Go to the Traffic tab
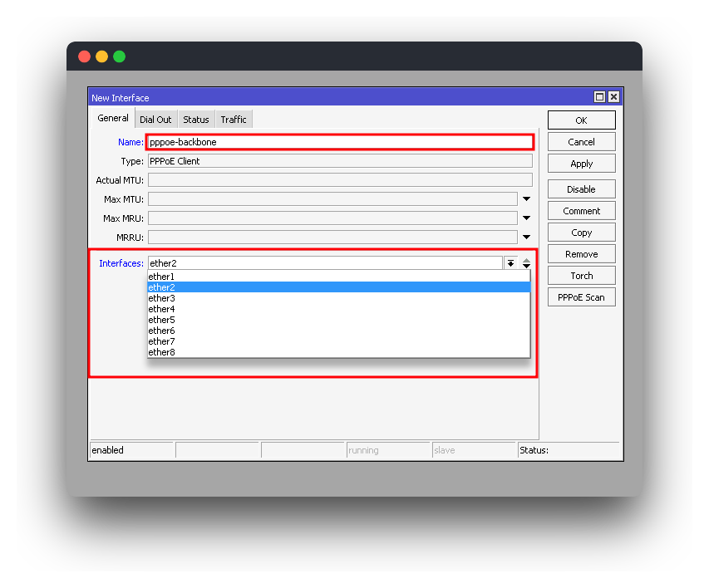Screen dimensions: 709x588 234,120
